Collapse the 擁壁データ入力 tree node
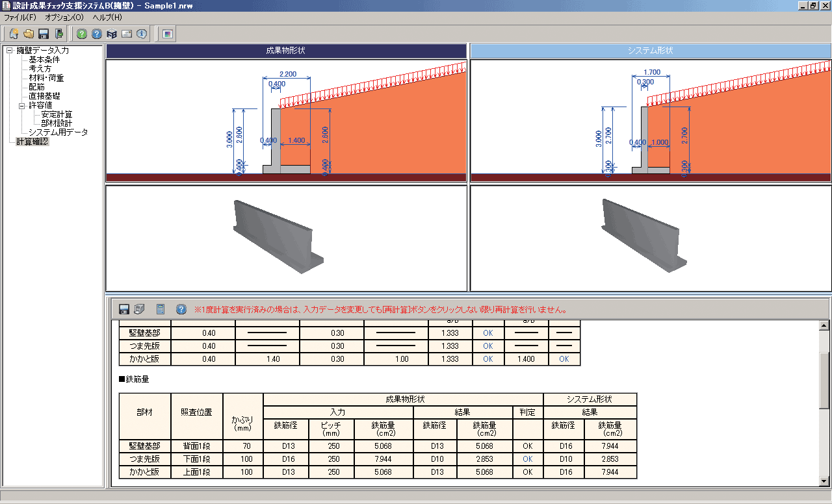 click(x=9, y=50)
